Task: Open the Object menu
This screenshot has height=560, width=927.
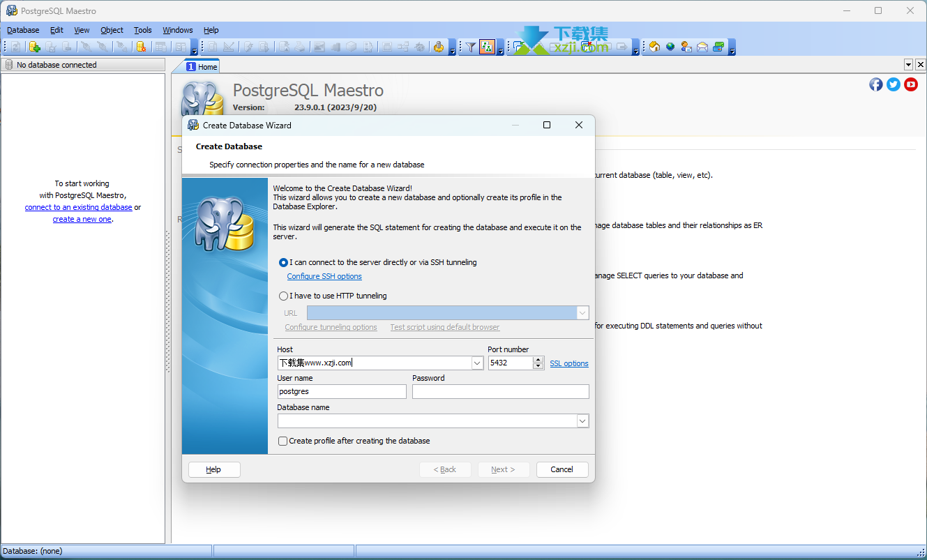Action: tap(112, 30)
